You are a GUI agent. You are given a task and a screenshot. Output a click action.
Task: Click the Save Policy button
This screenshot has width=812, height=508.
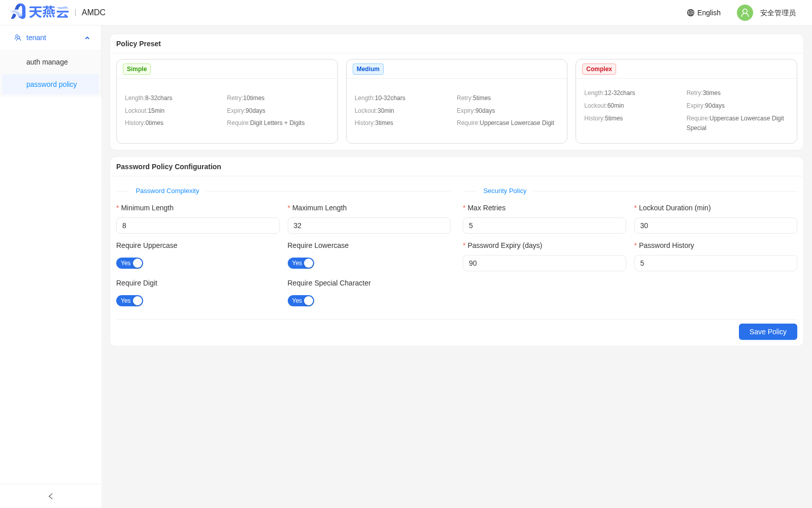tap(768, 332)
